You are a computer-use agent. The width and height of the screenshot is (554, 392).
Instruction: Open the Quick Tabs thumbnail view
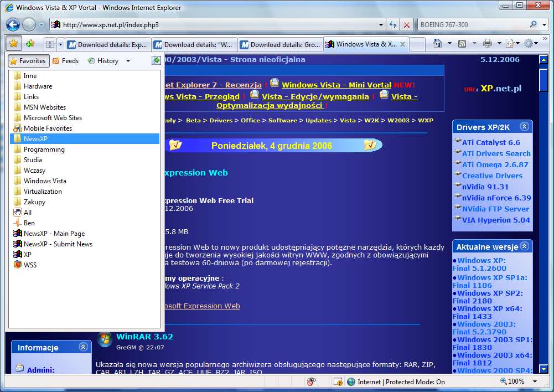(x=50, y=44)
